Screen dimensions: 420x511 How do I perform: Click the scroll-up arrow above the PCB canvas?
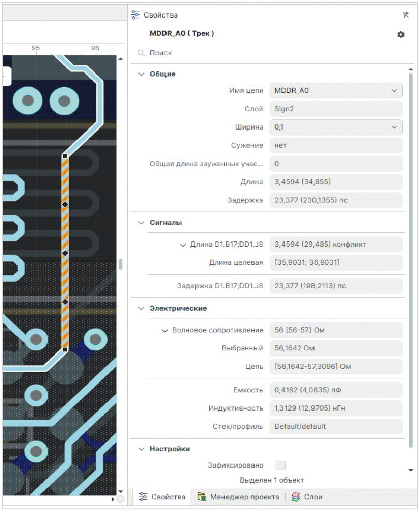[x=120, y=59]
